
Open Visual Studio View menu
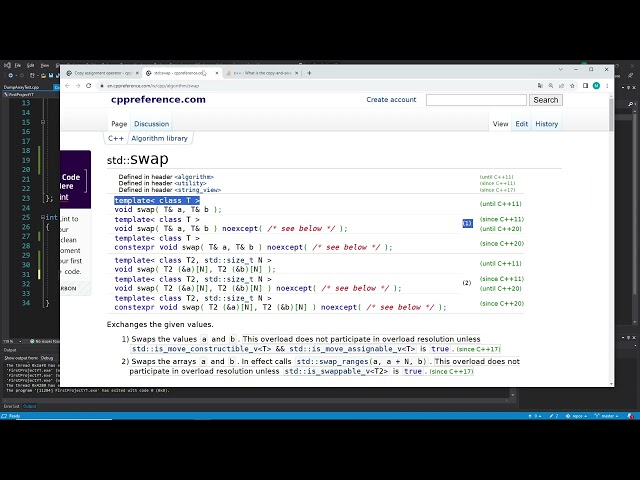coord(45,65)
